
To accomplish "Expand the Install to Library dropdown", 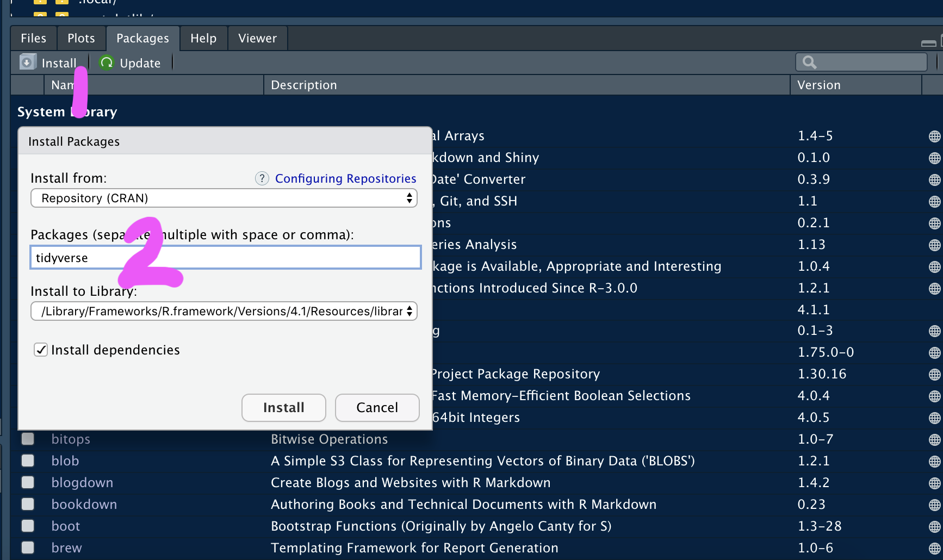I will (224, 312).
